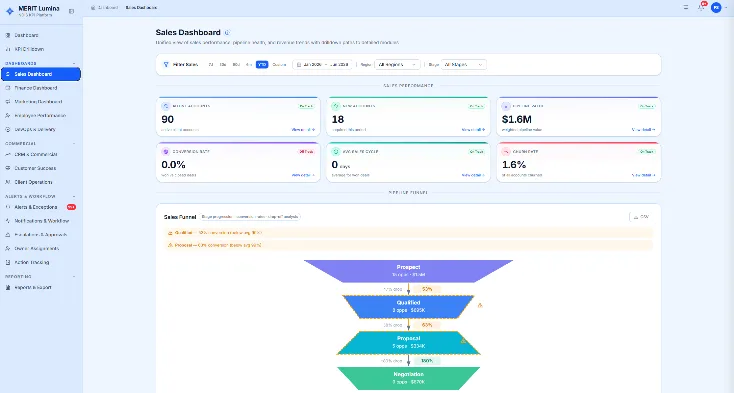Image resolution: width=734 pixels, height=393 pixels.
Task: Select the YTD time range
Action: pyautogui.click(x=262, y=65)
